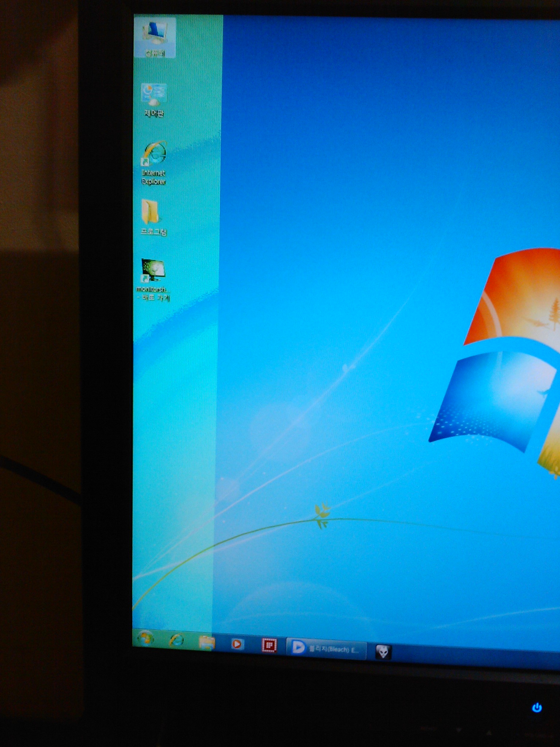Open Windows Media Player taskbar icon
Screen dimensions: 560x747
[237, 644]
